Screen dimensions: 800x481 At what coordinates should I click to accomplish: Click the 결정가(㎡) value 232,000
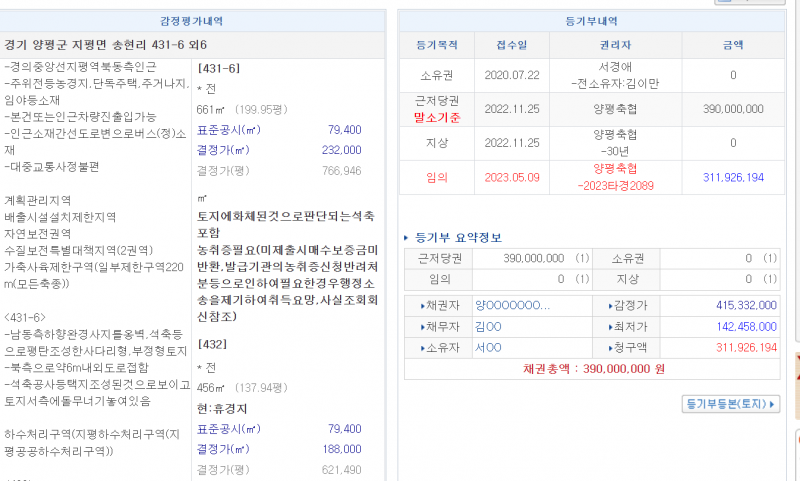(341, 150)
